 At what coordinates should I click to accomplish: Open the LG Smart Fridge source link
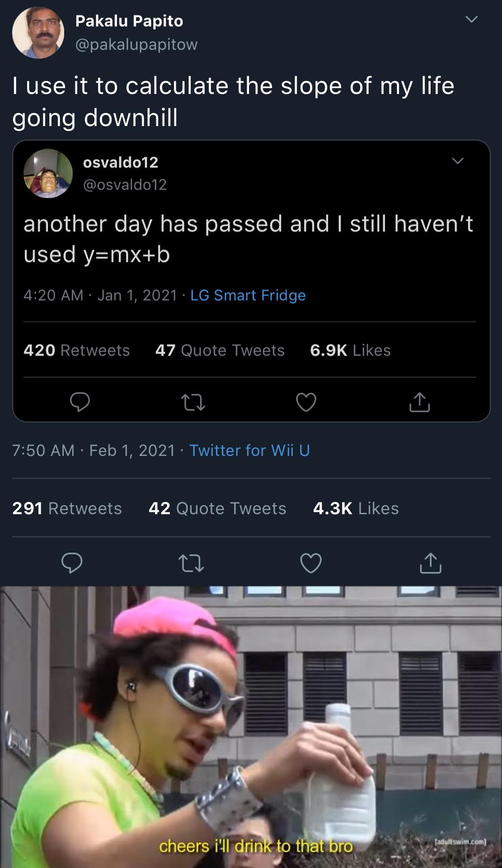248,295
